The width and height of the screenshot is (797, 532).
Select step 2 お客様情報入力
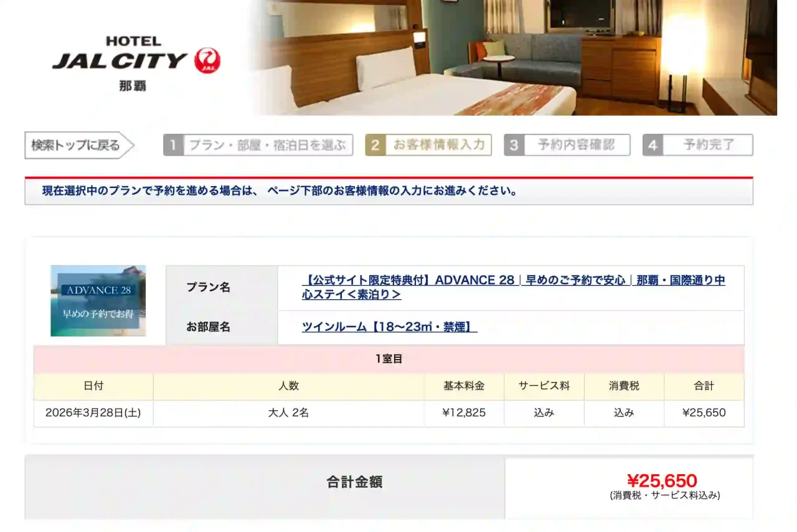tap(428, 145)
